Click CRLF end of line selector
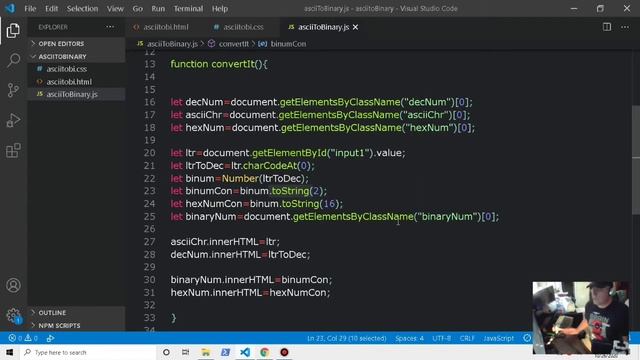This screenshot has width=640, height=360. point(467,338)
